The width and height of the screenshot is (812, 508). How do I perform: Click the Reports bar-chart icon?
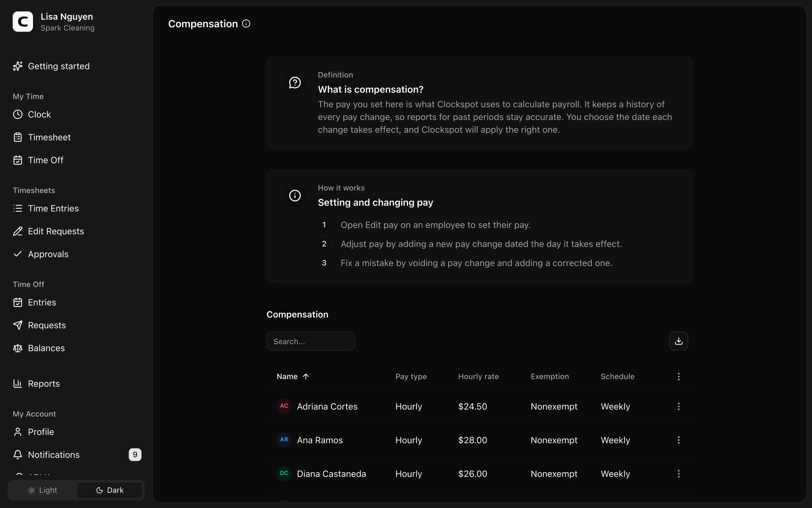[x=18, y=384]
